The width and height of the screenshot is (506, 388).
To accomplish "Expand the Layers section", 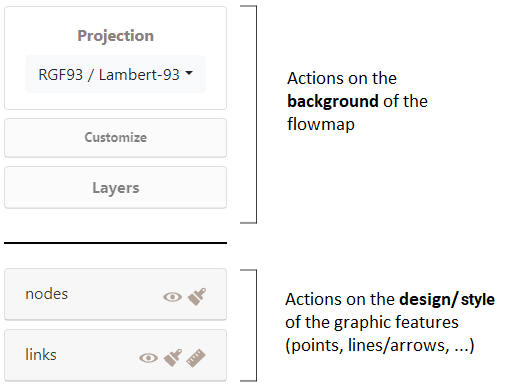I will tap(115, 188).
